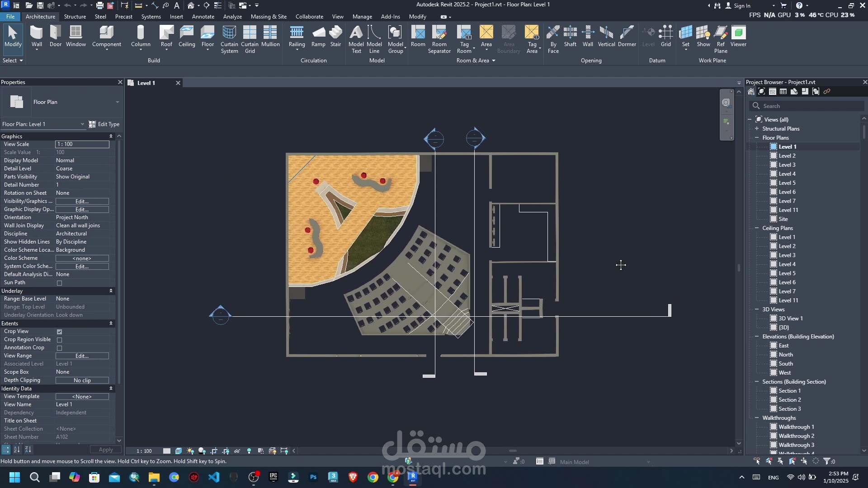Screen dimensions: 868x488
Task: Click the Door tool icon
Action: [x=56, y=36]
